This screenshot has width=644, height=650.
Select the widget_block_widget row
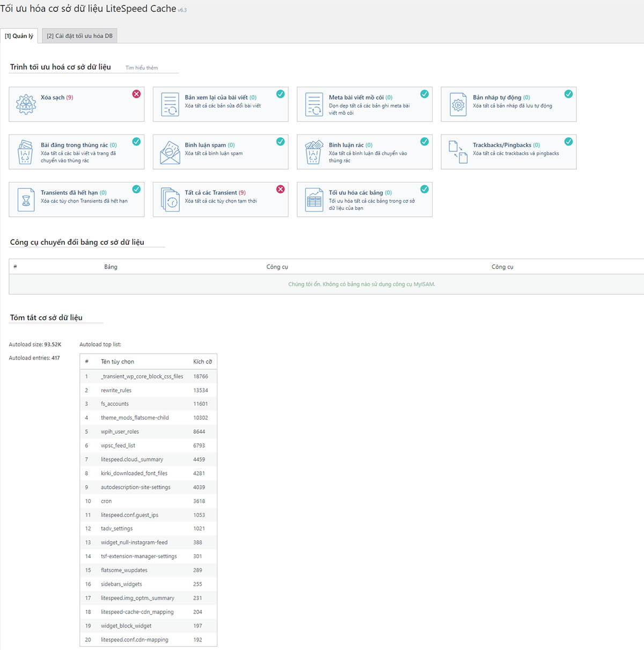pyautogui.click(x=149, y=626)
